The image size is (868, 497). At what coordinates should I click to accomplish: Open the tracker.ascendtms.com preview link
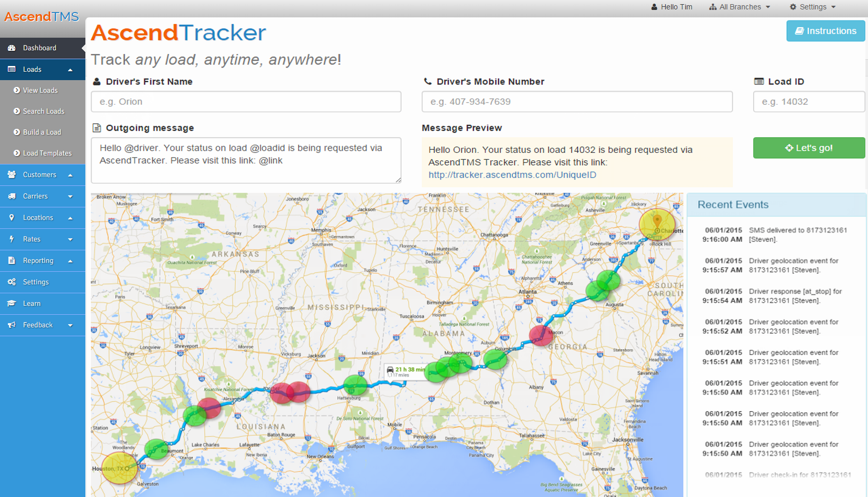[512, 175]
